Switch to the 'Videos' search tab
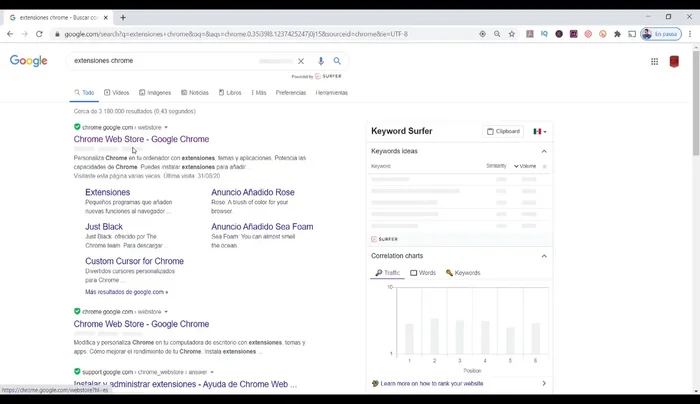This screenshot has width=700, height=404. (x=117, y=93)
